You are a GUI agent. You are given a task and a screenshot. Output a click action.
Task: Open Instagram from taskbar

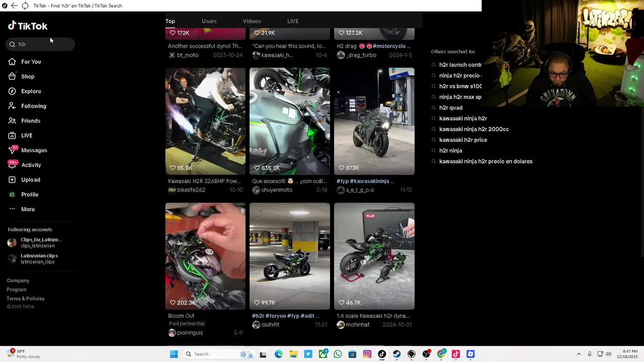coord(367,354)
